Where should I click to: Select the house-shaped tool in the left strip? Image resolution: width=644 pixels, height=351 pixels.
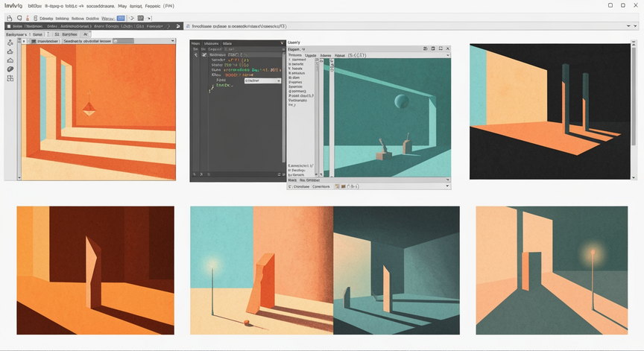10,60
